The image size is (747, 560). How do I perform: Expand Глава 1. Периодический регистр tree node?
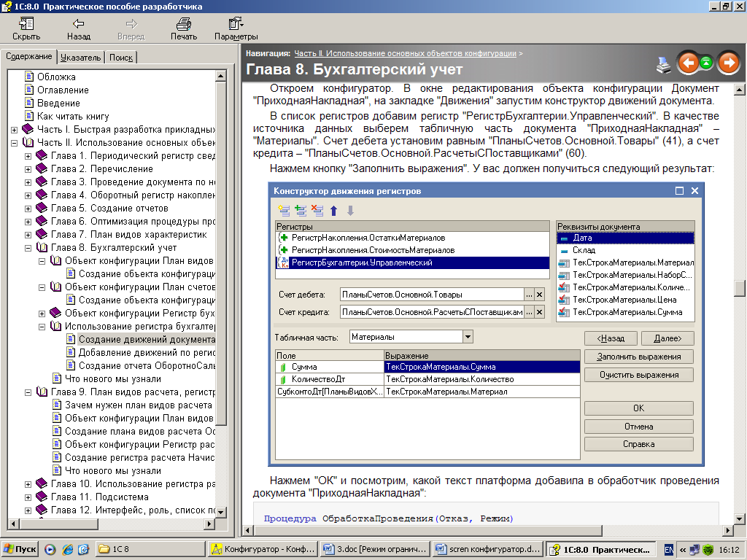pyautogui.click(x=28, y=156)
